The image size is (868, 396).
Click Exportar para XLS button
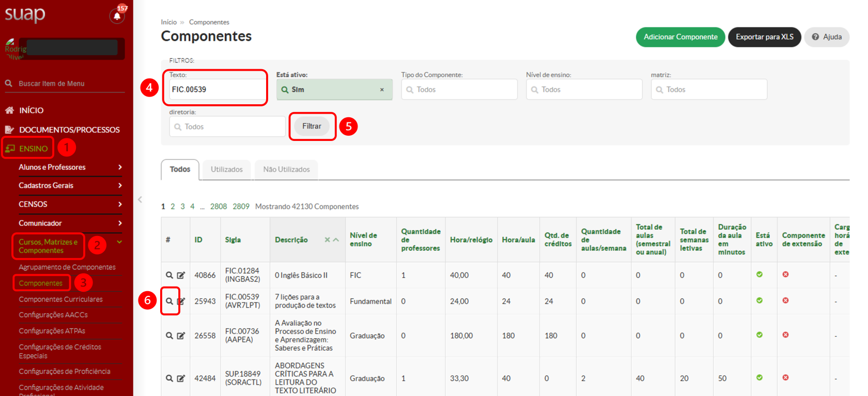coord(765,37)
